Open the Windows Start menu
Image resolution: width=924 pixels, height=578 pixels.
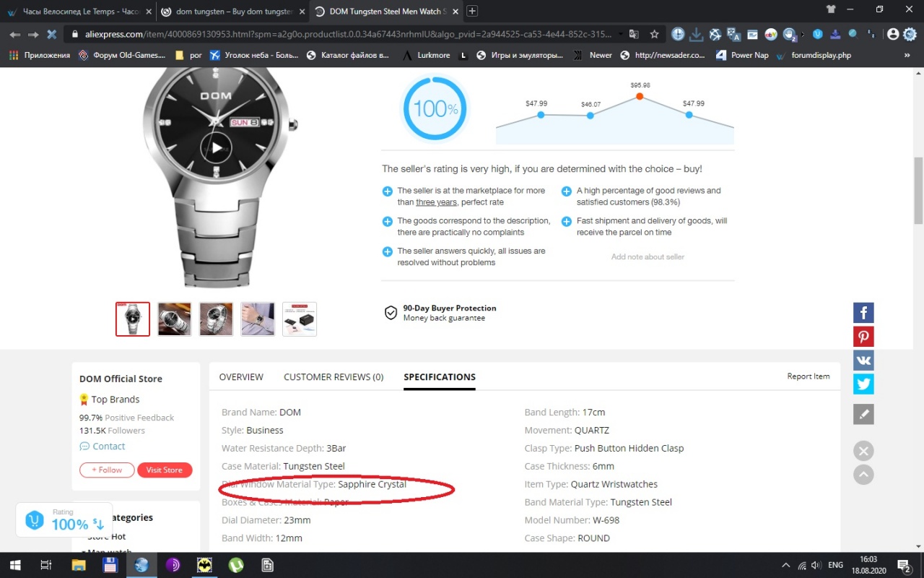coord(14,565)
